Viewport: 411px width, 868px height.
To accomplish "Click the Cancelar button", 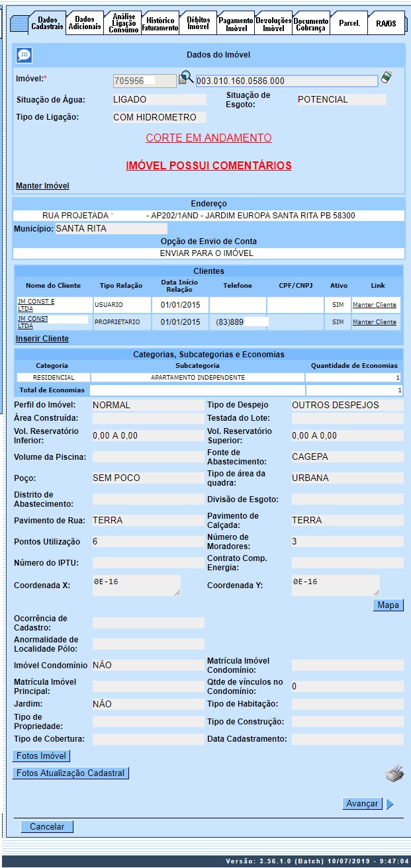I will point(47,826).
